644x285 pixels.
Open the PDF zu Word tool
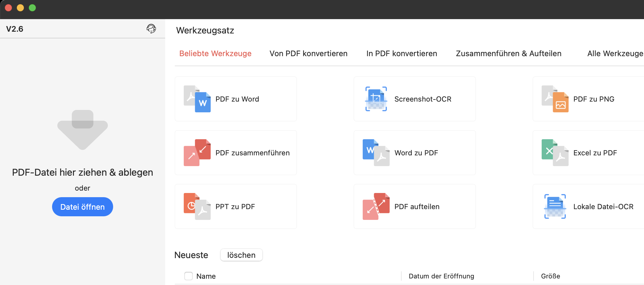pos(235,99)
